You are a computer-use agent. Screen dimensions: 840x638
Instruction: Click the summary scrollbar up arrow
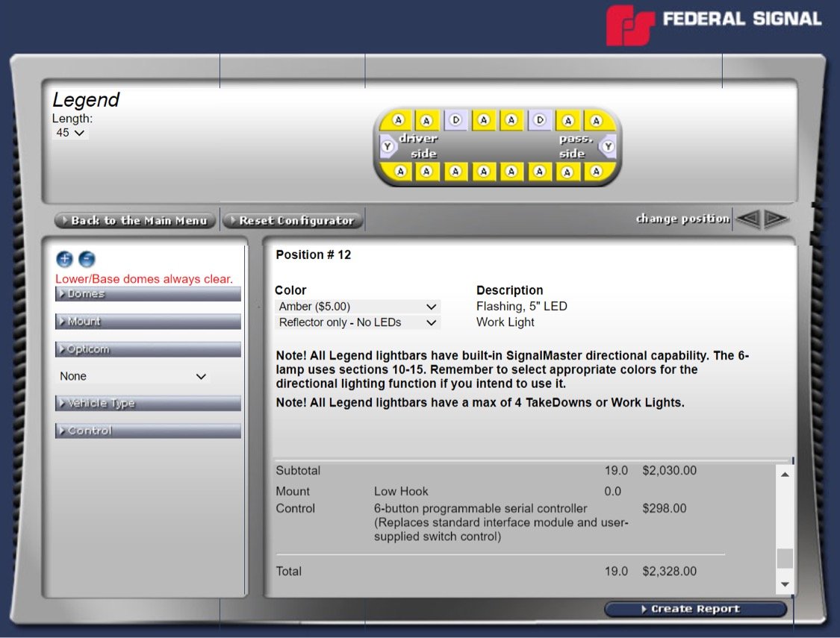(x=785, y=475)
